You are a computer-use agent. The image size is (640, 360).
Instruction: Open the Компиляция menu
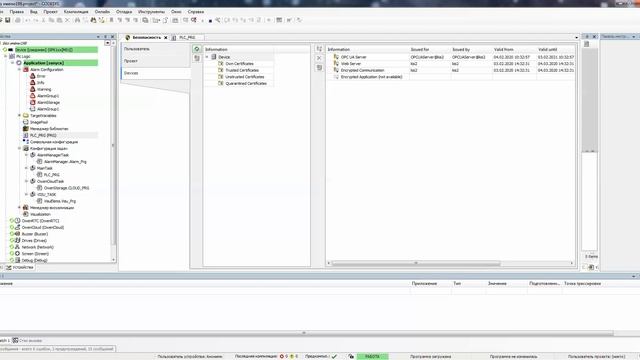[76, 12]
